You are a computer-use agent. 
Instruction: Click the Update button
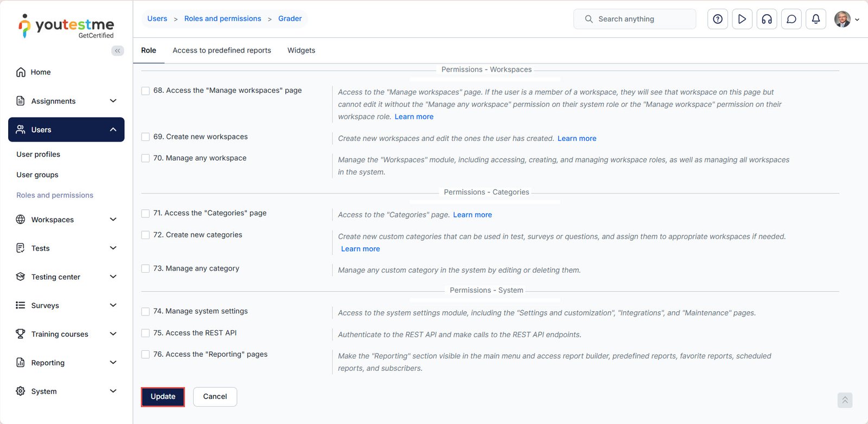[x=163, y=396]
